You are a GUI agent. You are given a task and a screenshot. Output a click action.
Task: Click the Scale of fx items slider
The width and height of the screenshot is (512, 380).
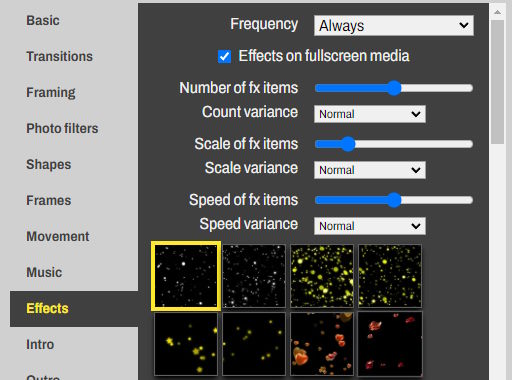click(x=394, y=144)
